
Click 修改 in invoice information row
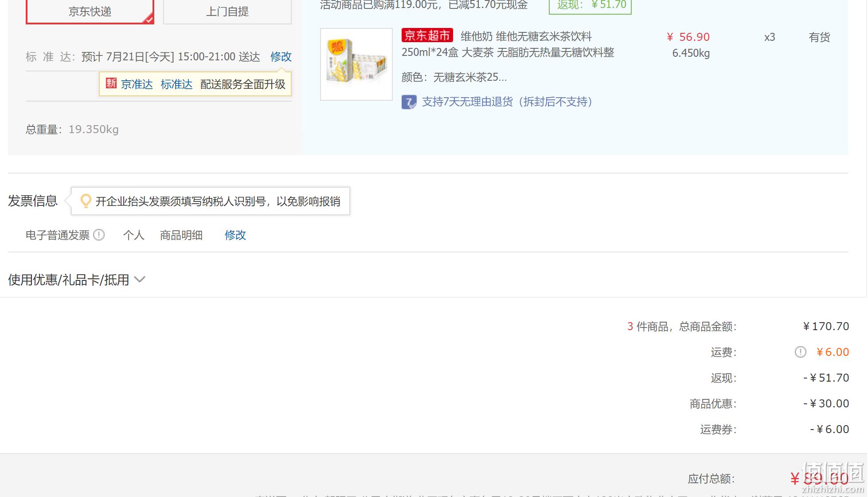click(235, 235)
